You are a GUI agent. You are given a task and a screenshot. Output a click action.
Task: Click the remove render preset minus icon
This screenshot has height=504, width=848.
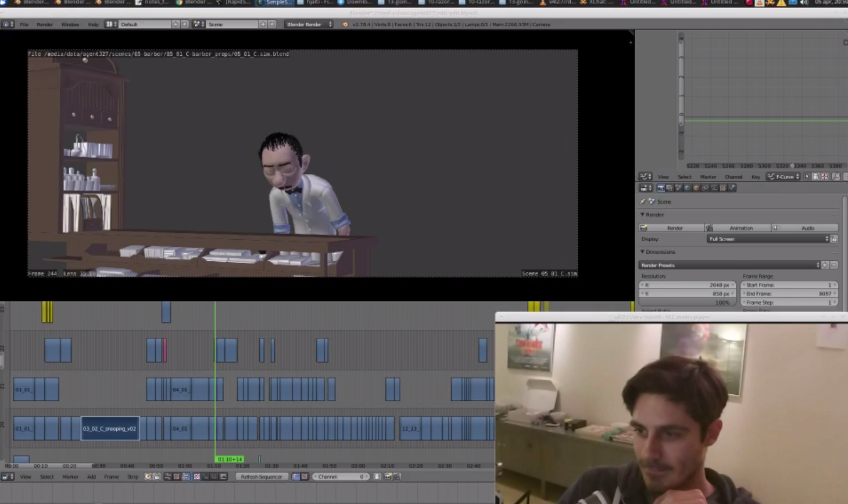(x=834, y=265)
